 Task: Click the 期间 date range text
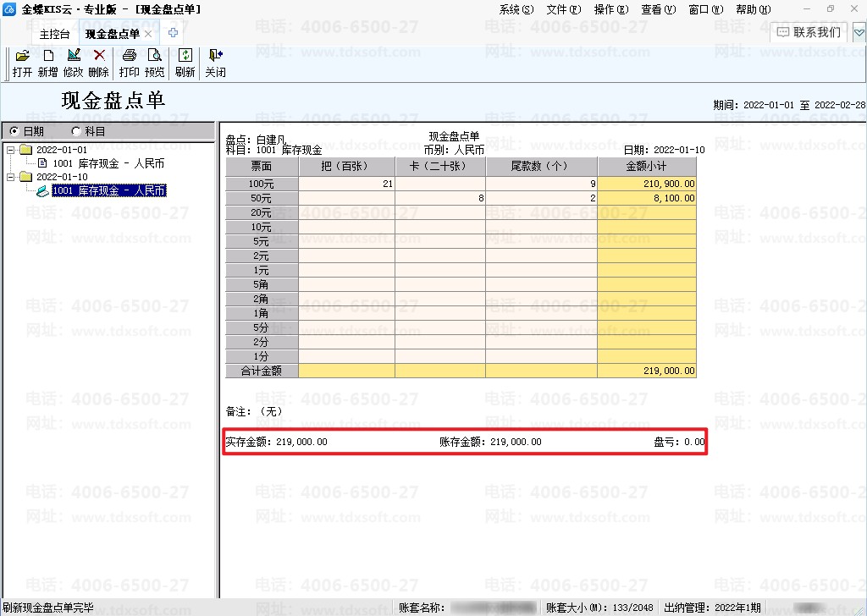click(789, 105)
